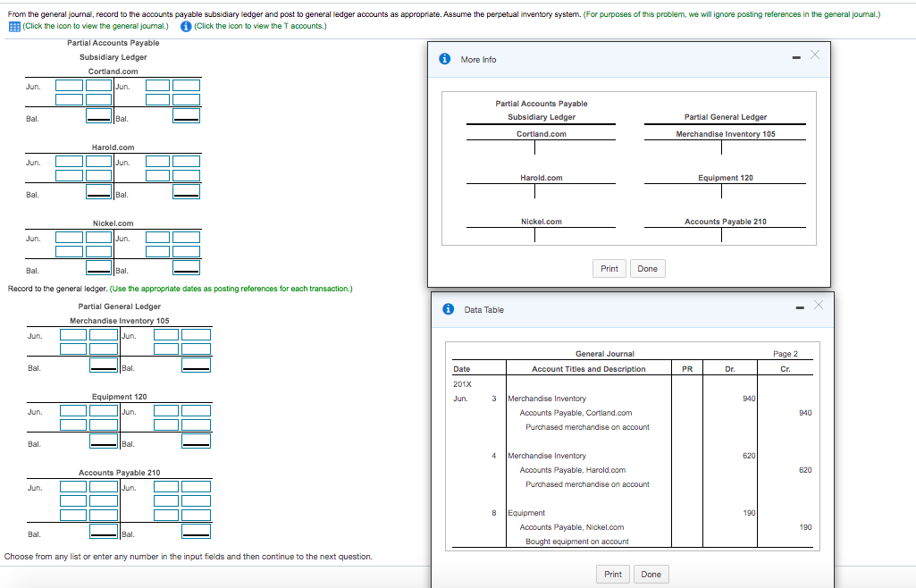Select Equipment 120 first debit amount field

(104, 410)
